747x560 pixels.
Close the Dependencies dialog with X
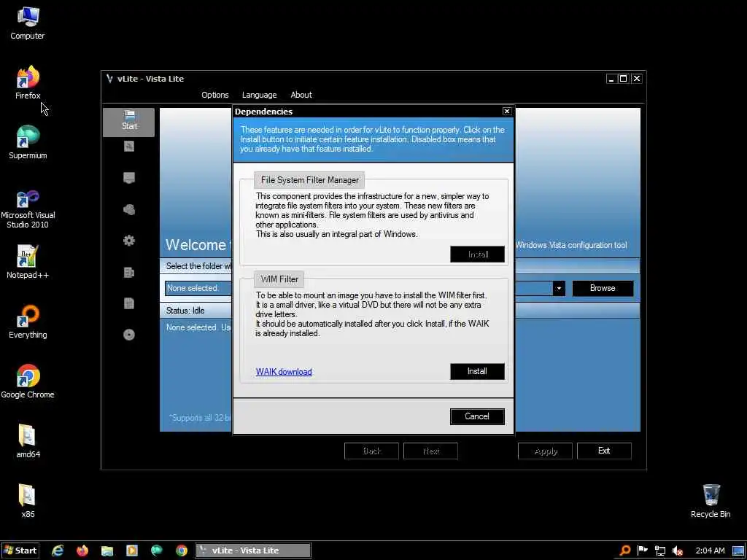[507, 111]
